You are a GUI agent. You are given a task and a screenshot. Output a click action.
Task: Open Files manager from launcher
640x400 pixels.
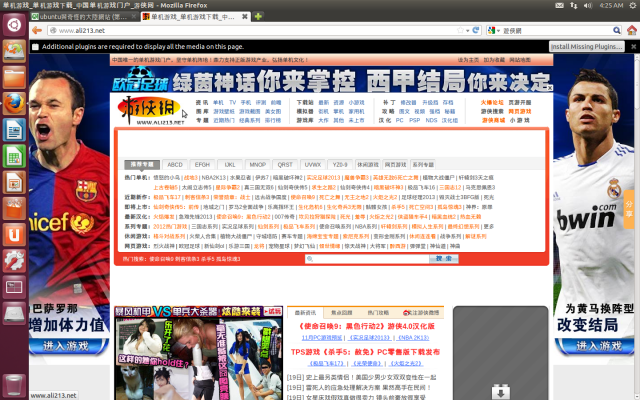coord(14,77)
